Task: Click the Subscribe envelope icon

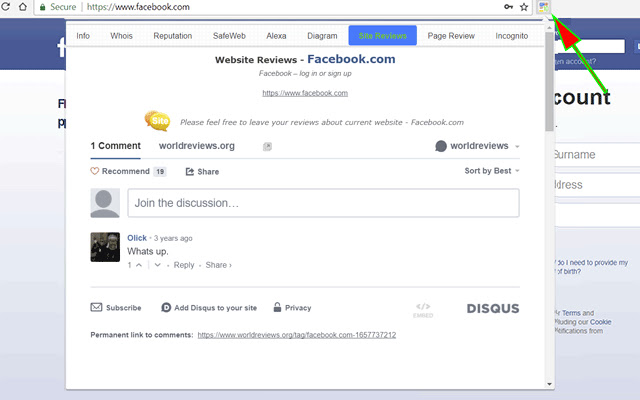Action: (96, 307)
